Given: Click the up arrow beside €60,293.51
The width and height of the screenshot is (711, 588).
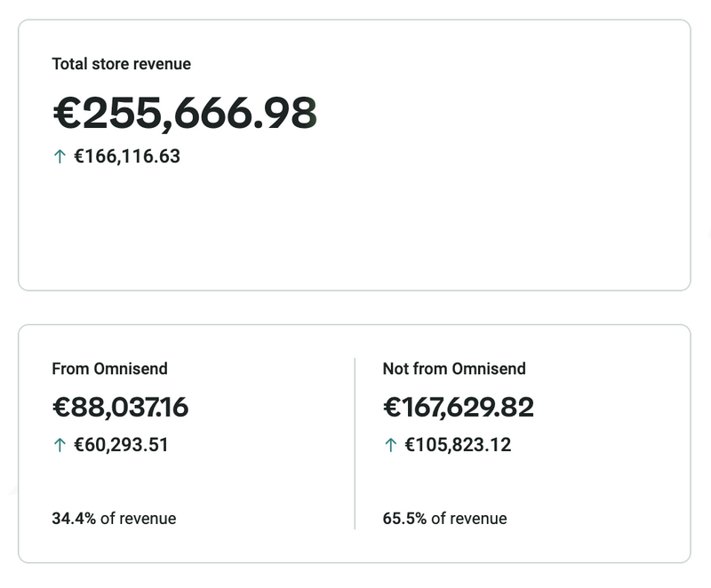Looking at the screenshot, I should tap(60, 445).
